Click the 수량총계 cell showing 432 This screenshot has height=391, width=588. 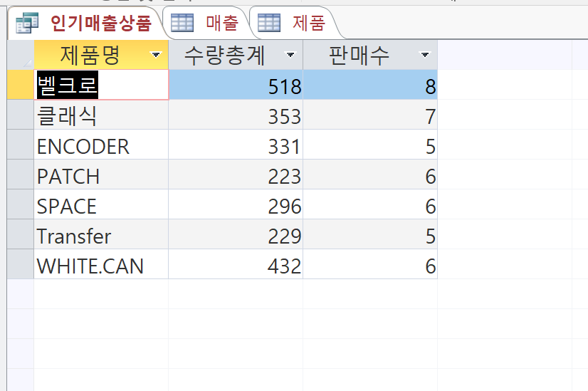coord(235,266)
